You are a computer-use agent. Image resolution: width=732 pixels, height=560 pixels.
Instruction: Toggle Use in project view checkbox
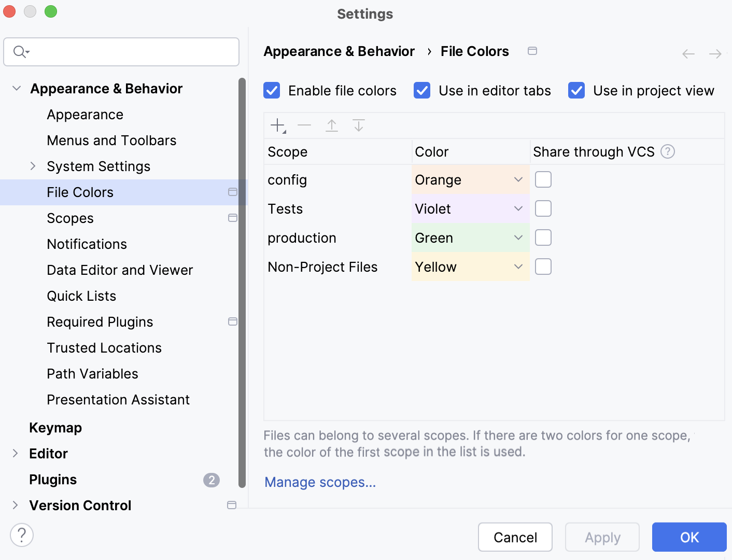pyautogui.click(x=576, y=90)
